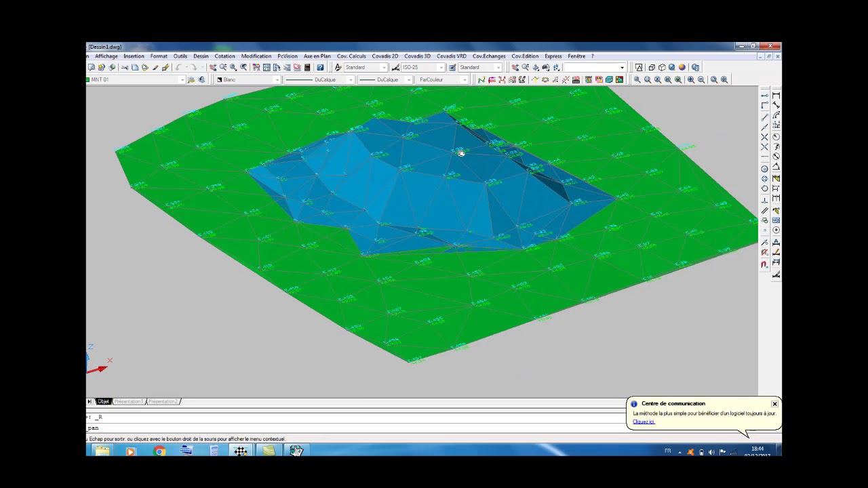
Task: Click the Zoom Out minus magnifier icon
Action: [701, 79]
